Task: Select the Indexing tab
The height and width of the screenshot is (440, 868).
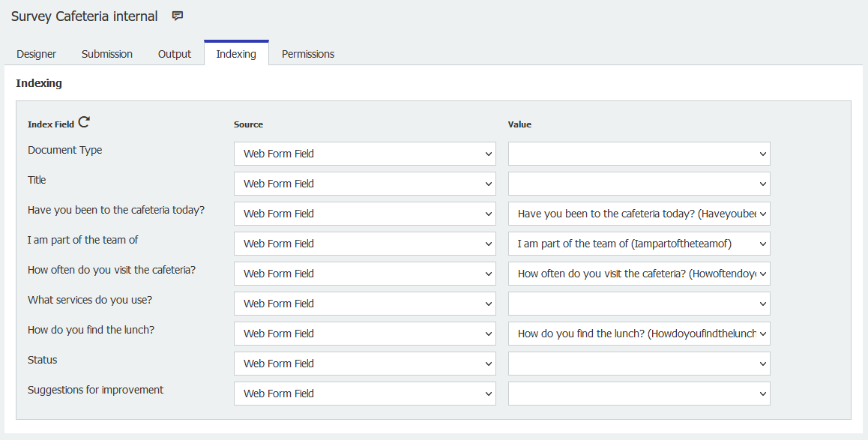Action: [x=236, y=54]
